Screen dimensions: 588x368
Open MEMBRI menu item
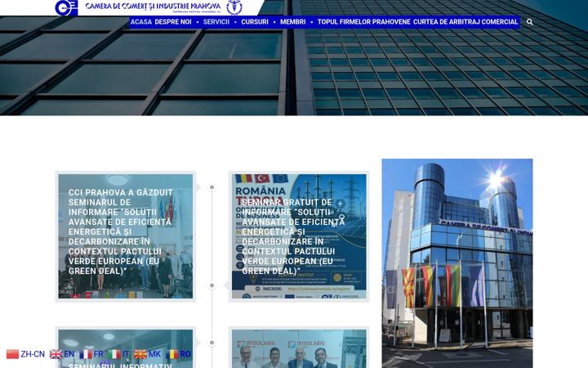click(x=292, y=22)
